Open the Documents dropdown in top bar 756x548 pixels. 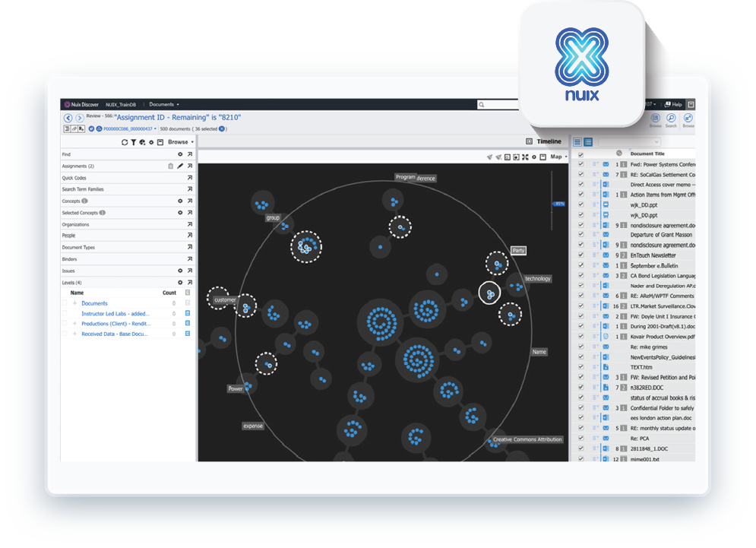(164, 104)
